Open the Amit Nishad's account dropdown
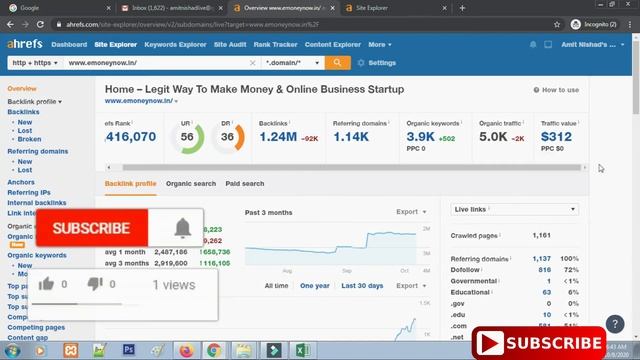The width and height of the screenshot is (640, 360). click(593, 44)
